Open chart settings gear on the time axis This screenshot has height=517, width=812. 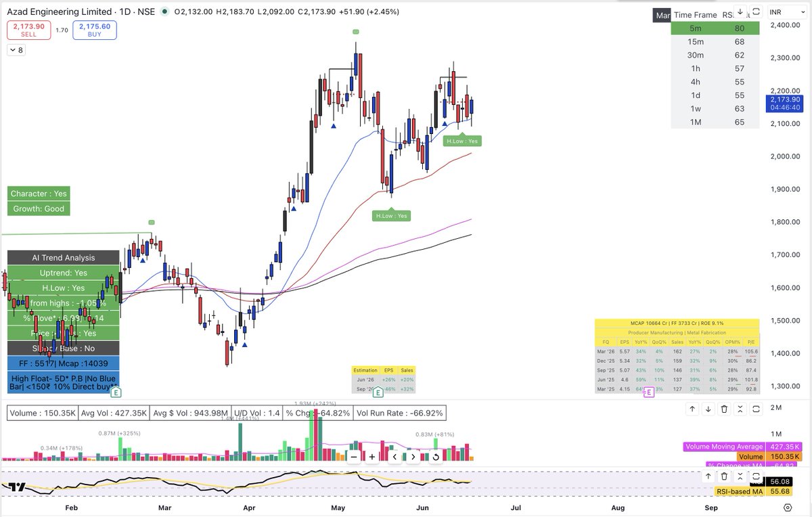pos(788,507)
